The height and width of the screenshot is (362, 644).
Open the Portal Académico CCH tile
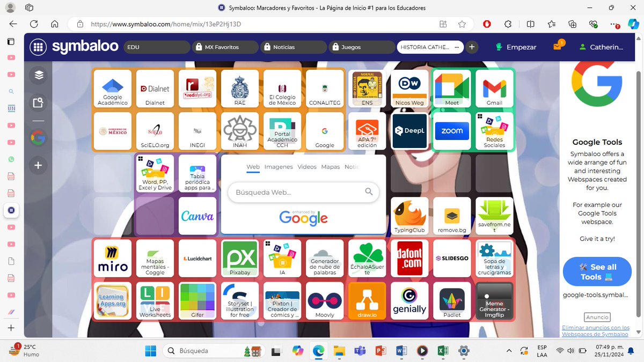282,131
